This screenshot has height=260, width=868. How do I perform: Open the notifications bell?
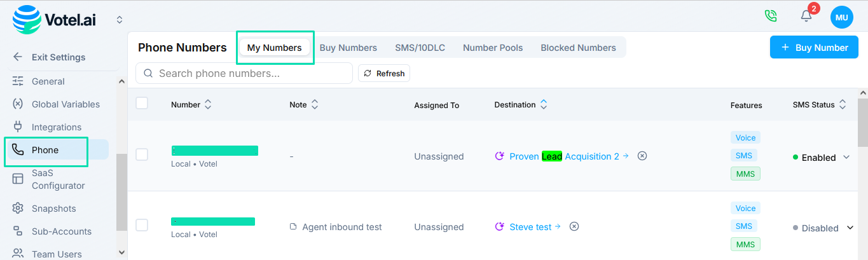point(806,17)
